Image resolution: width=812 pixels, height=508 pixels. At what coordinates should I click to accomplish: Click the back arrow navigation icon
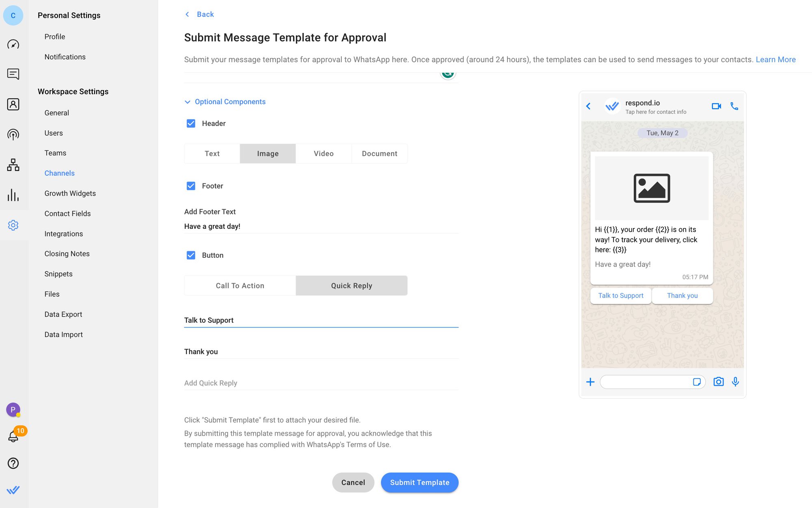pos(186,14)
